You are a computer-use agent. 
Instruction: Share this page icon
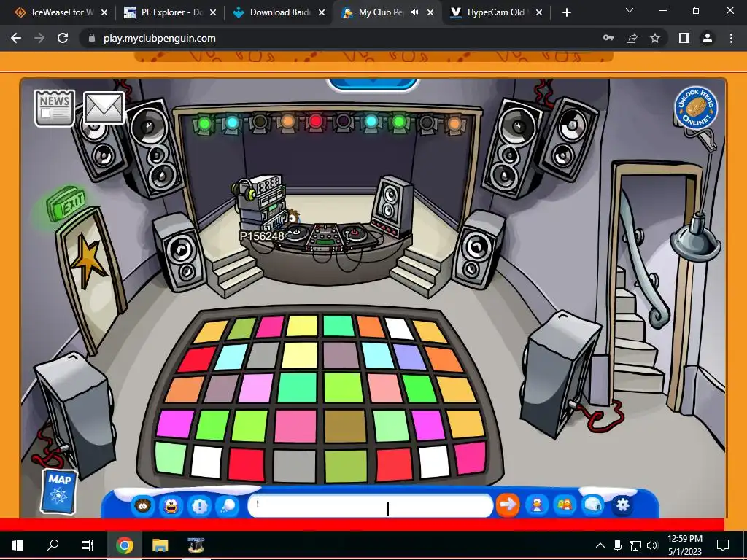pyautogui.click(x=632, y=38)
